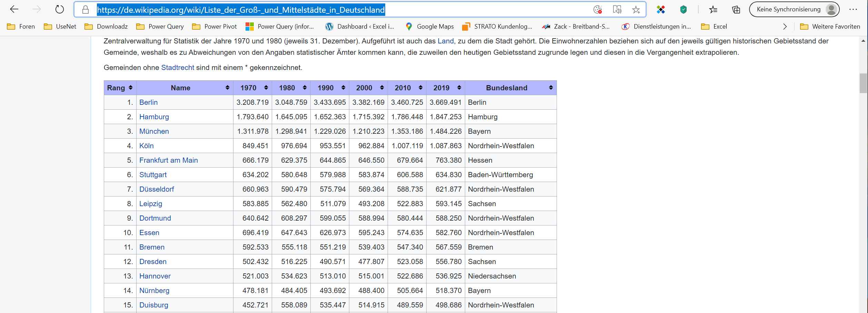Open the Dresden city link
The height and width of the screenshot is (313, 868).
pos(153,262)
